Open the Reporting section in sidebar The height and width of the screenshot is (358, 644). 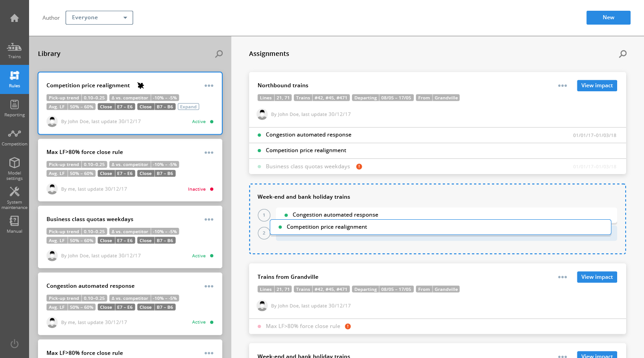click(14, 108)
